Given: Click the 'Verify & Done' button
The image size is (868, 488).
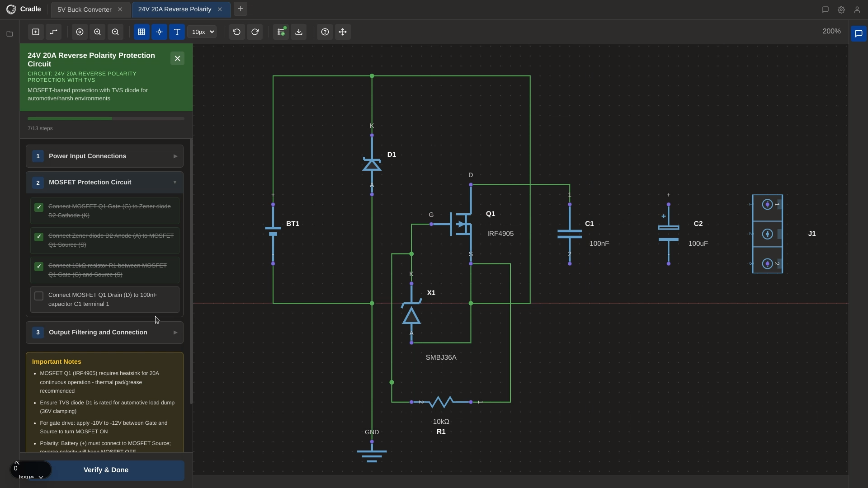Looking at the screenshot, I should click(x=106, y=470).
